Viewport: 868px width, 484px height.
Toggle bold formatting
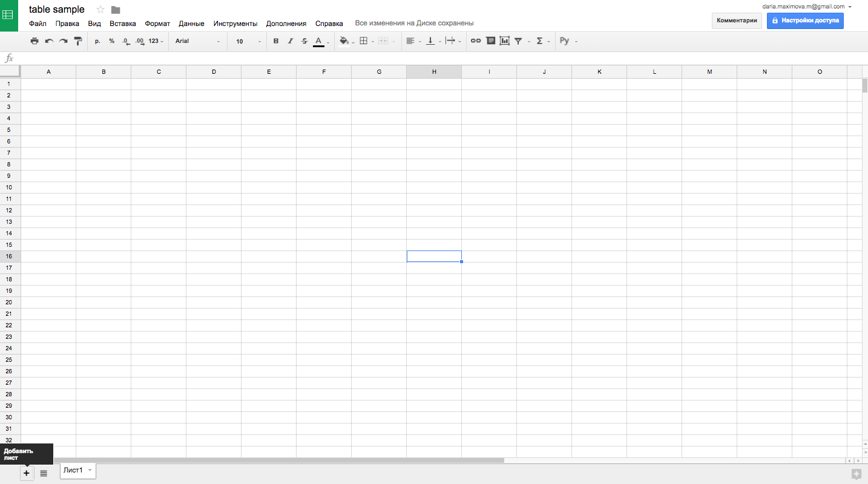pyautogui.click(x=276, y=41)
